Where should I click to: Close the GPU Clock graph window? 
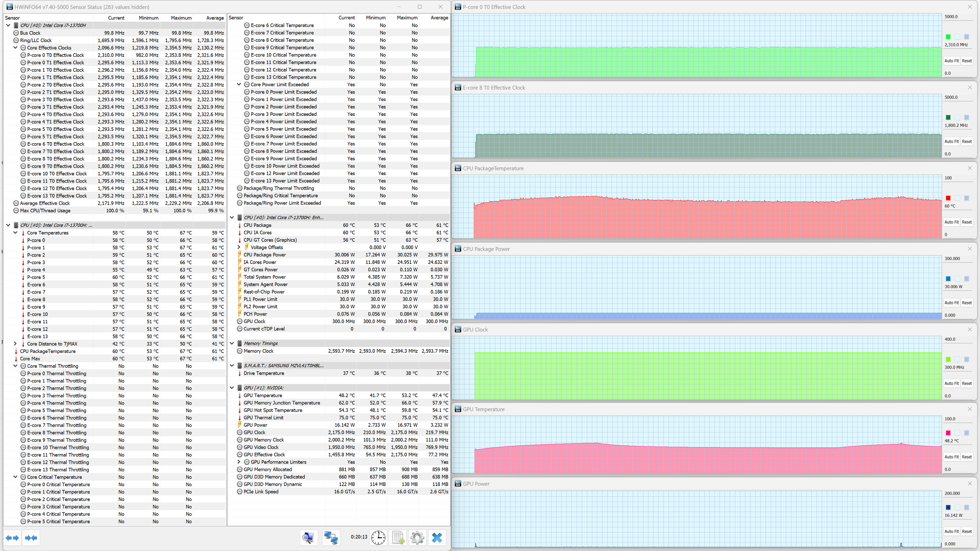click(970, 329)
